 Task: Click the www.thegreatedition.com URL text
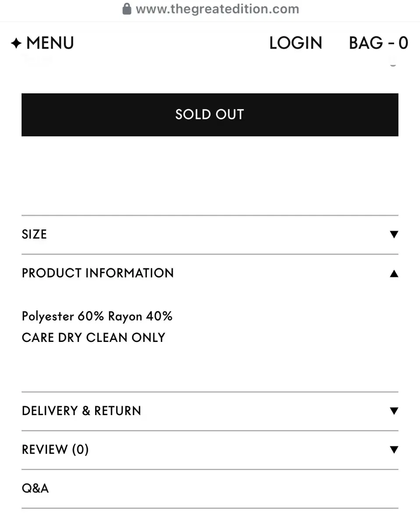[x=217, y=9]
